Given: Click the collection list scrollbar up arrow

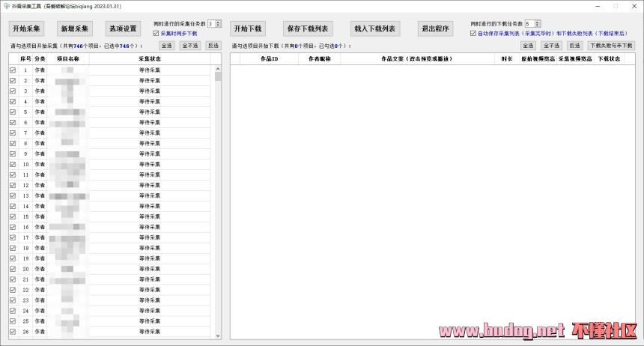Looking at the screenshot, I should point(218,69).
